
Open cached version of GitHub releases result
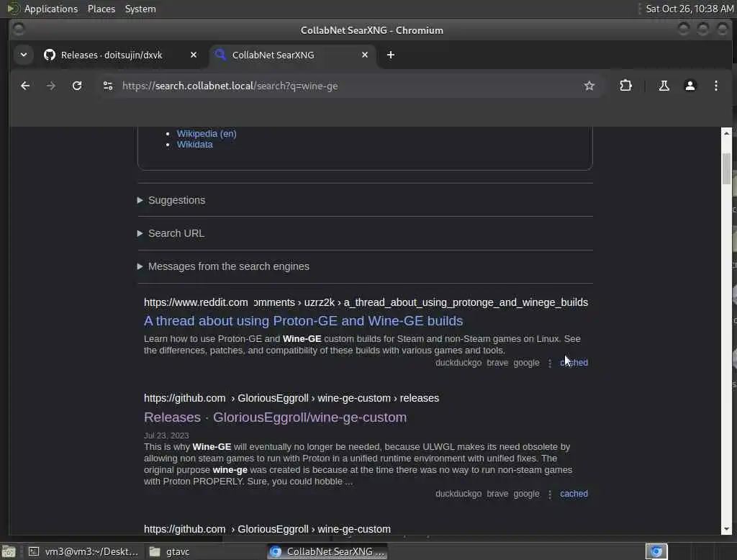click(x=574, y=494)
